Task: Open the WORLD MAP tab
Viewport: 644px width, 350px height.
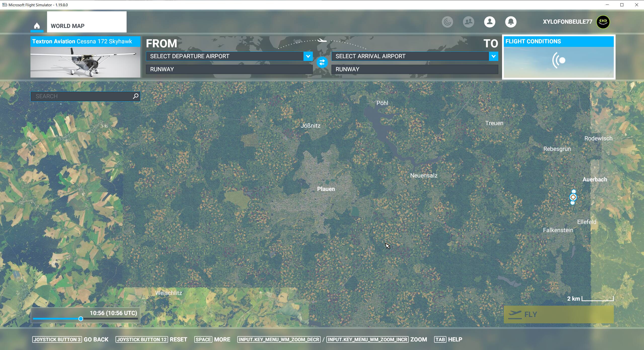Action: tap(87, 22)
